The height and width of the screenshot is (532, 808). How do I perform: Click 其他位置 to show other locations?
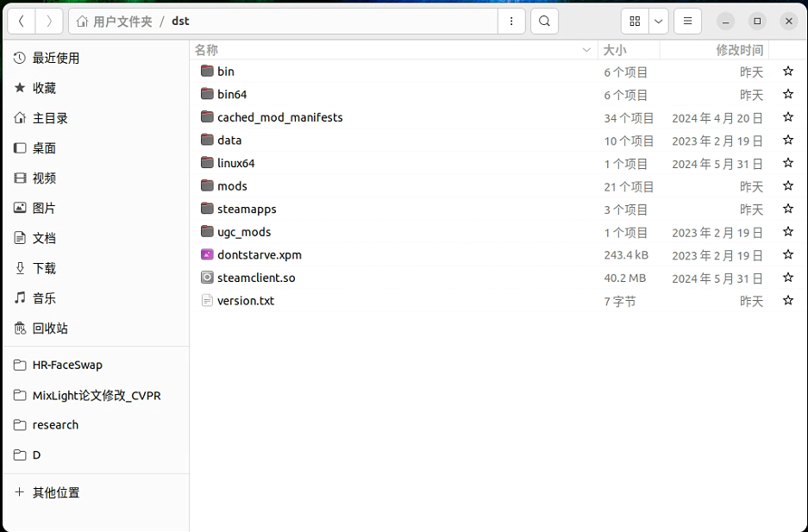(96, 492)
